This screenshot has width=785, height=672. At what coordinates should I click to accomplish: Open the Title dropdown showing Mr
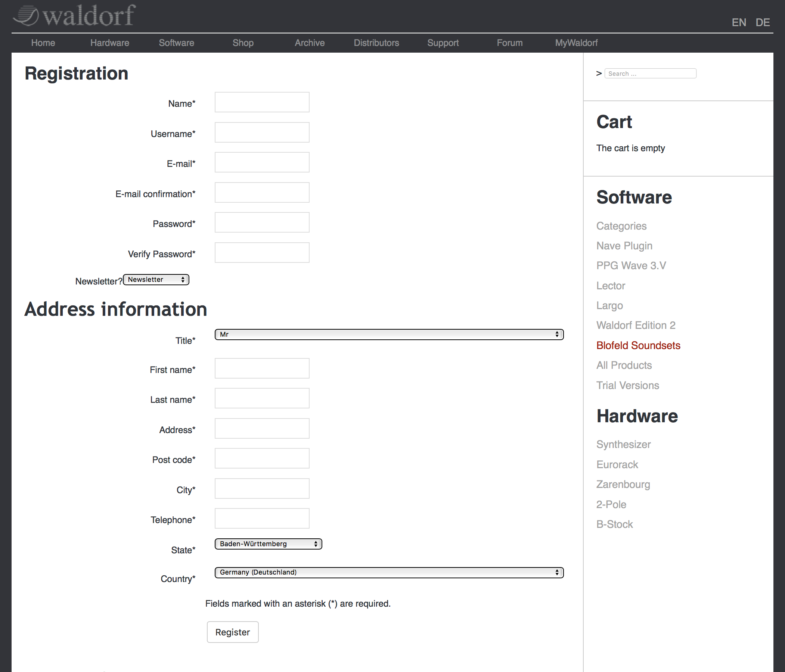(389, 335)
